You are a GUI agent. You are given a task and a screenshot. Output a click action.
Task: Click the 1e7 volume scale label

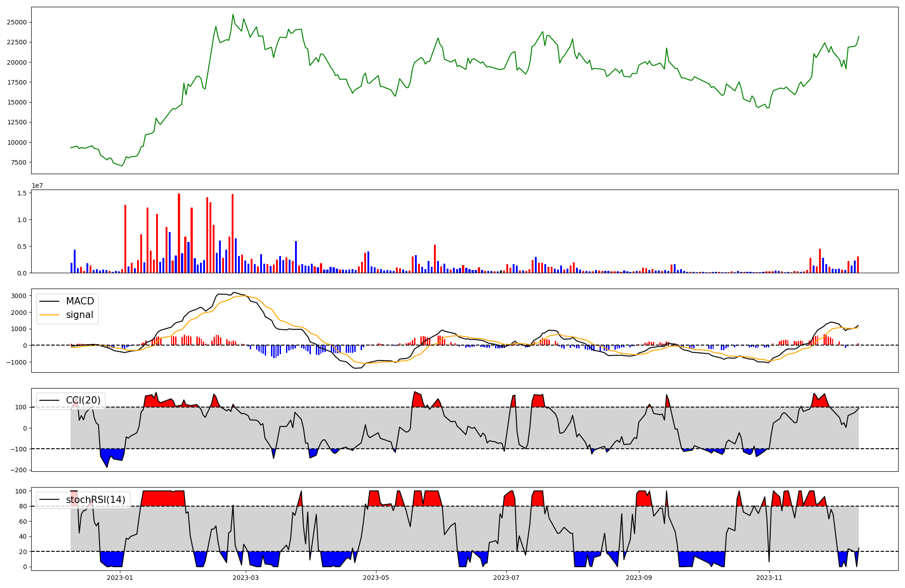pyautogui.click(x=37, y=185)
